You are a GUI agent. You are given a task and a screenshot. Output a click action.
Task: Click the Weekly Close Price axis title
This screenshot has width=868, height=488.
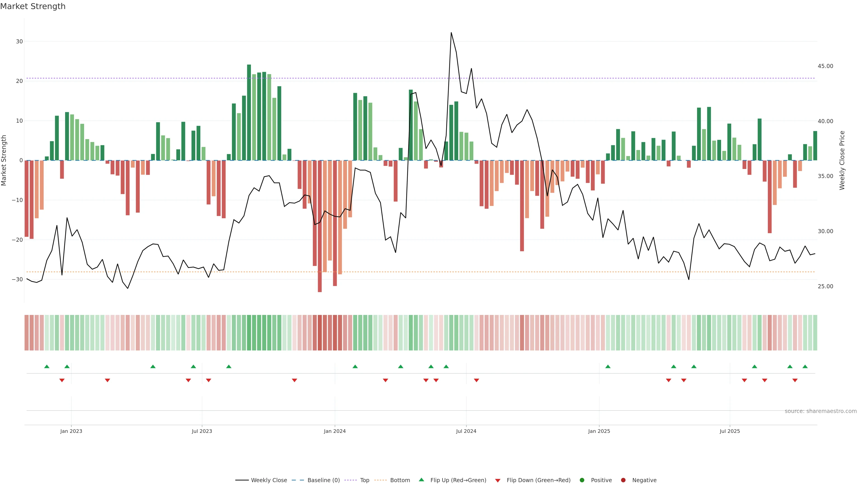[842, 160]
